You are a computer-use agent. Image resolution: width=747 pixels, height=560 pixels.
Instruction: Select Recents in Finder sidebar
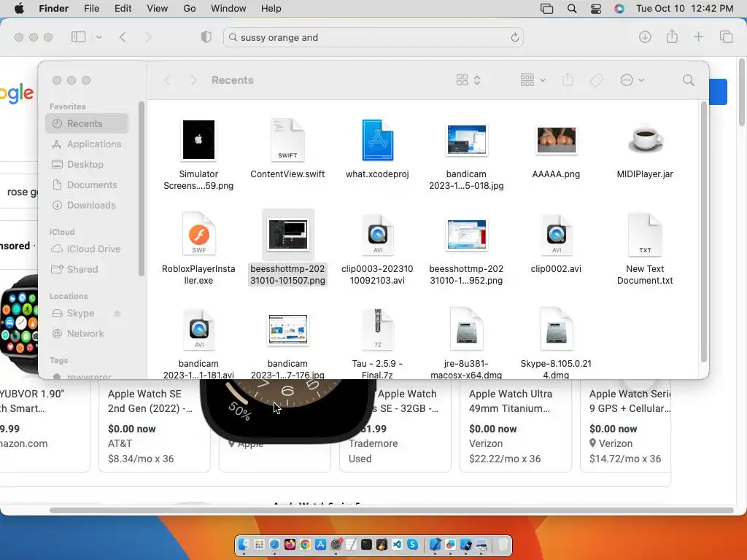click(88, 123)
